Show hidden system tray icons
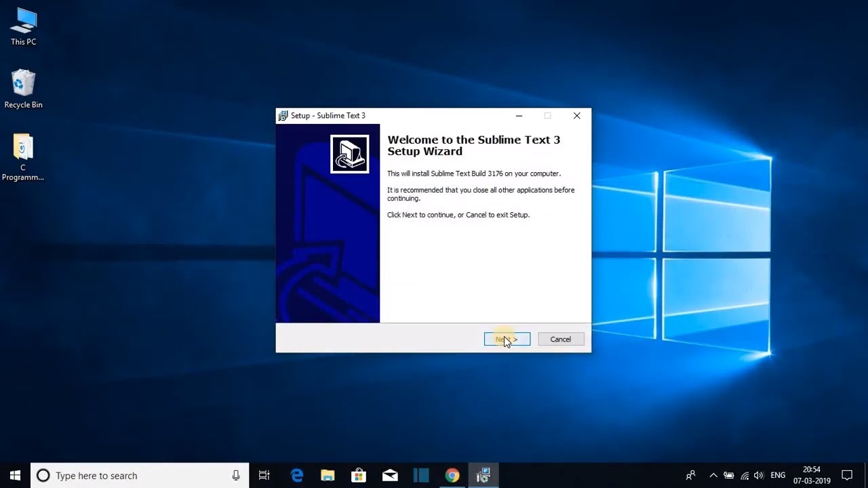Image resolution: width=868 pixels, height=488 pixels. [713, 476]
